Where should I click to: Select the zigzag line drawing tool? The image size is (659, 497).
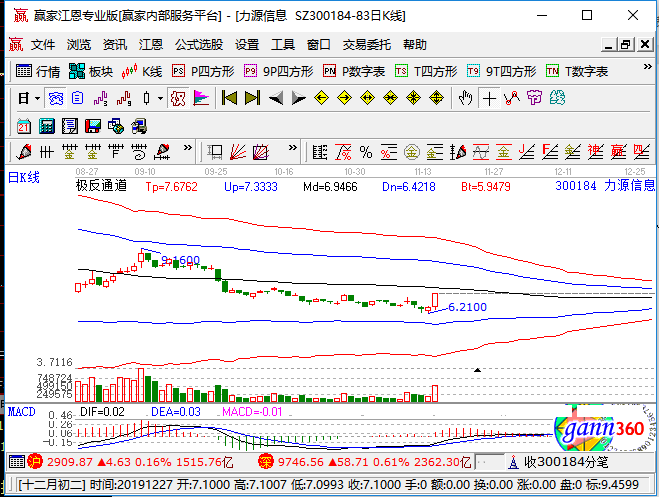coord(511,98)
